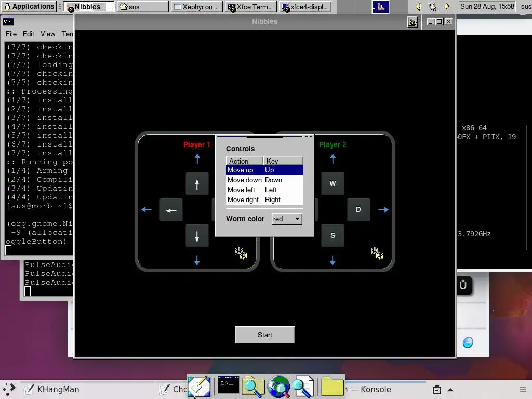Click Player 1's down arrow key button
This screenshot has width=532, height=399.
197,236
